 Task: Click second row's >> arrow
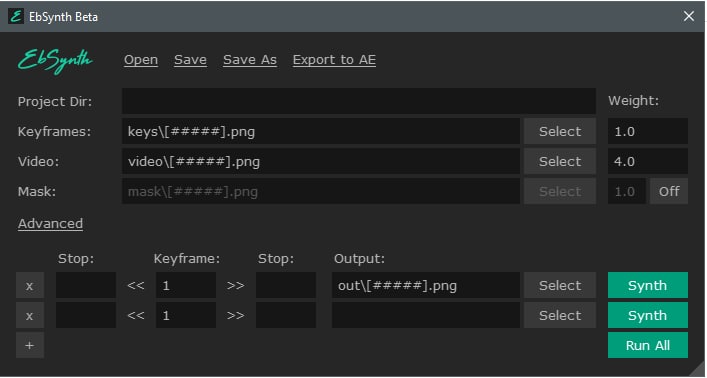(x=235, y=315)
